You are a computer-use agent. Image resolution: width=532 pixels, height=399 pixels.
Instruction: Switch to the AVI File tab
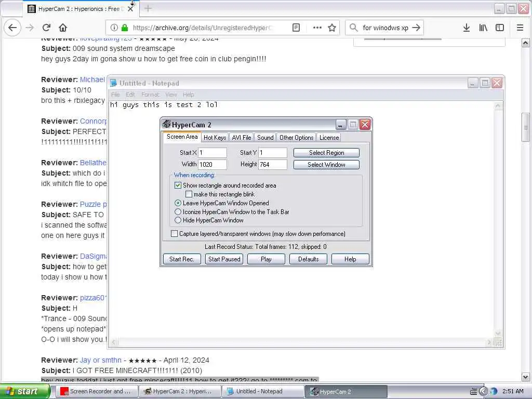click(x=241, y=137)
